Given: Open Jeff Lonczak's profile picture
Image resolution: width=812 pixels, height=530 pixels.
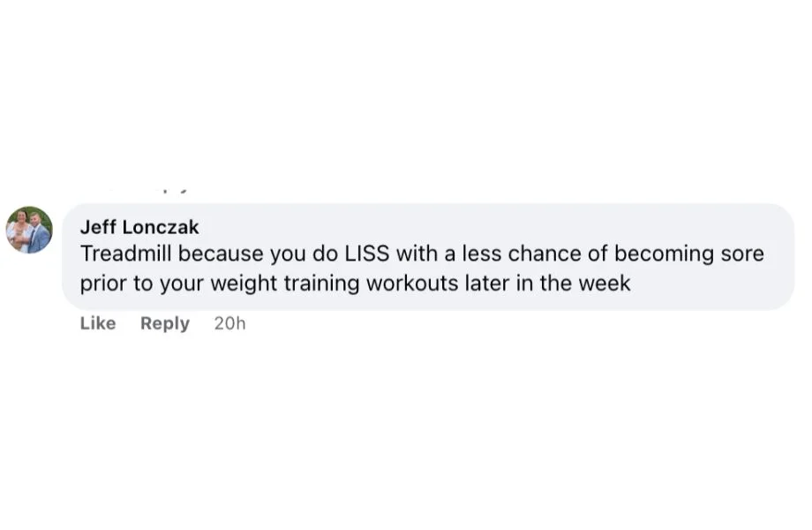Looking at the screenshot, I should 29,231.
